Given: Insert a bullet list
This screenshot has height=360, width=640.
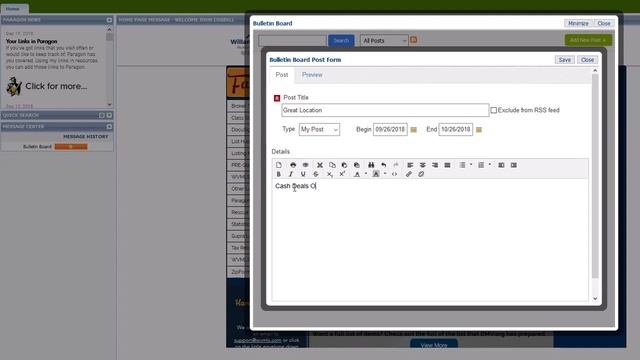Looking at the screenshot, I should coord(462,165).
